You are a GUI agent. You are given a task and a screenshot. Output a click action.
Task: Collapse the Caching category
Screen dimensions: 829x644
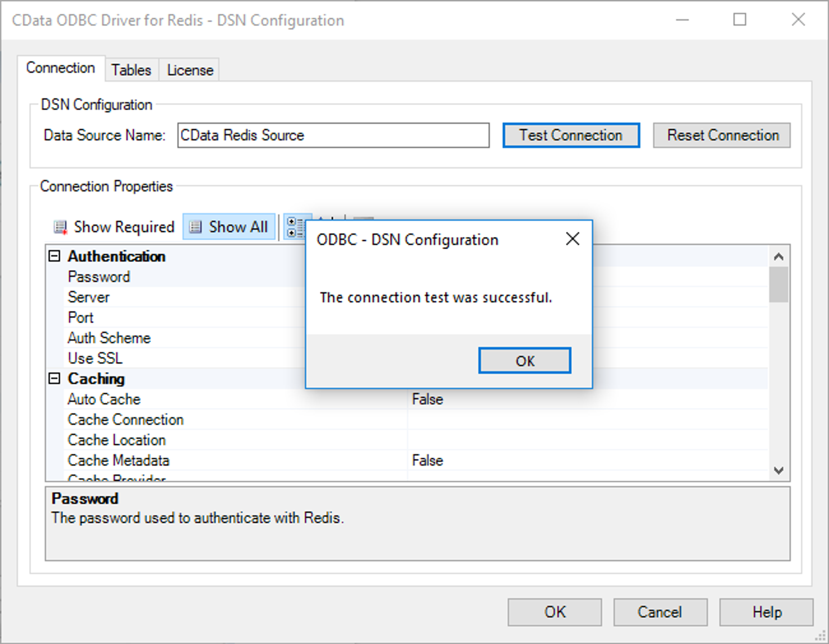54,379
